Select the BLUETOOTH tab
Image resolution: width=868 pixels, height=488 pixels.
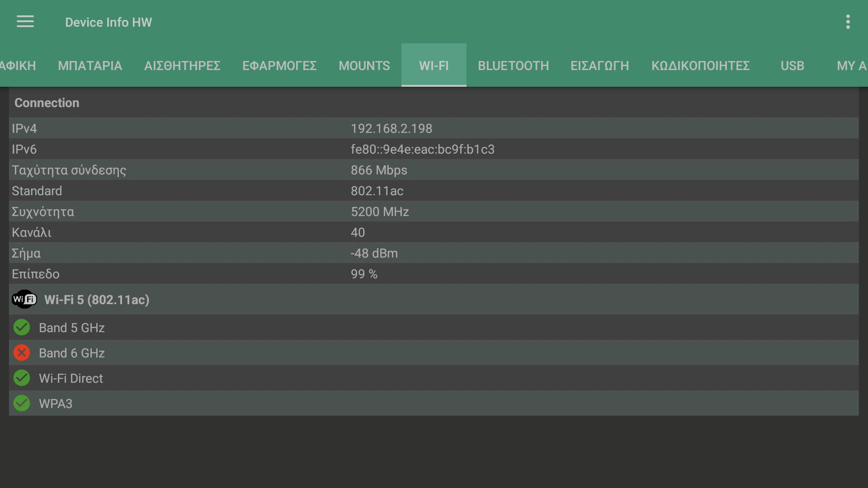click(513, 66)
